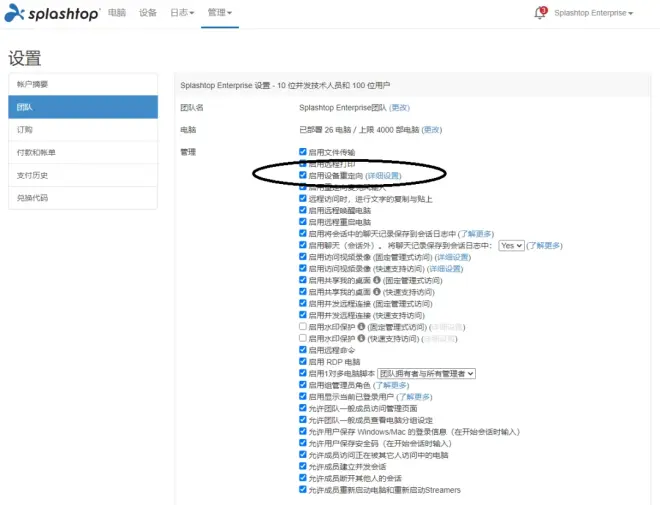This screenshot has width=660, height=505.
Task: Toggle the 启用 RDP 电脑 checkbox
Action: point(303,361)
